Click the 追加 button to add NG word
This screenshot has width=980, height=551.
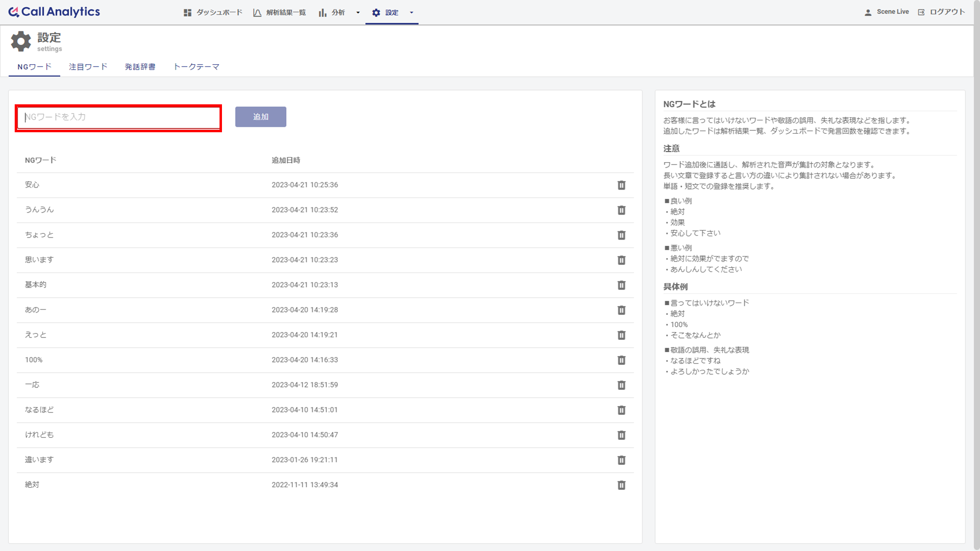pyautogui.click(x=261, y=117)
